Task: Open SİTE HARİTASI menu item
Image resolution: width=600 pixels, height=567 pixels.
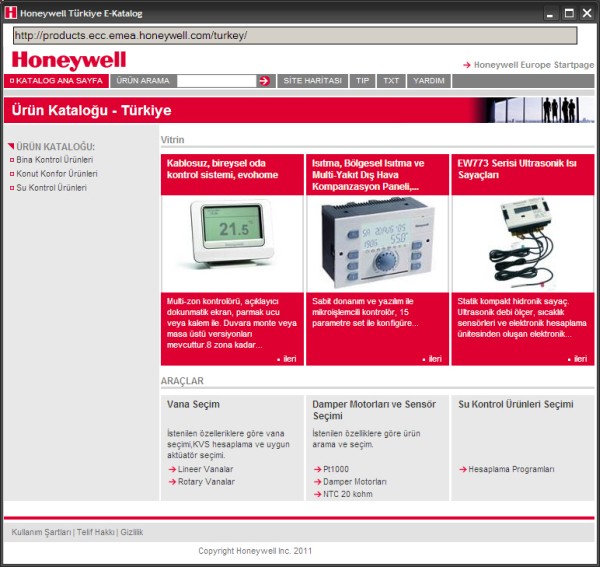Action: [312, 81]
